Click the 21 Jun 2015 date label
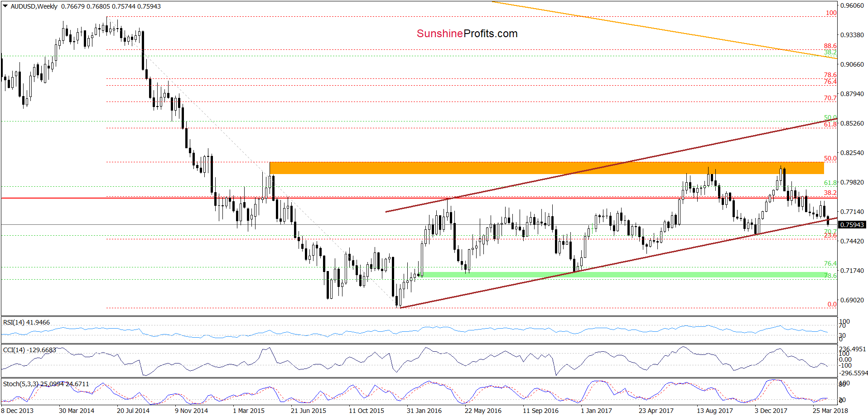 pos(309,411)
